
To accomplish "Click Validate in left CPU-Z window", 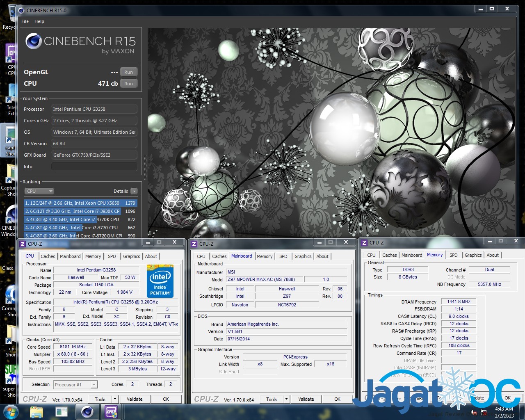I will [x=135, y=399].
